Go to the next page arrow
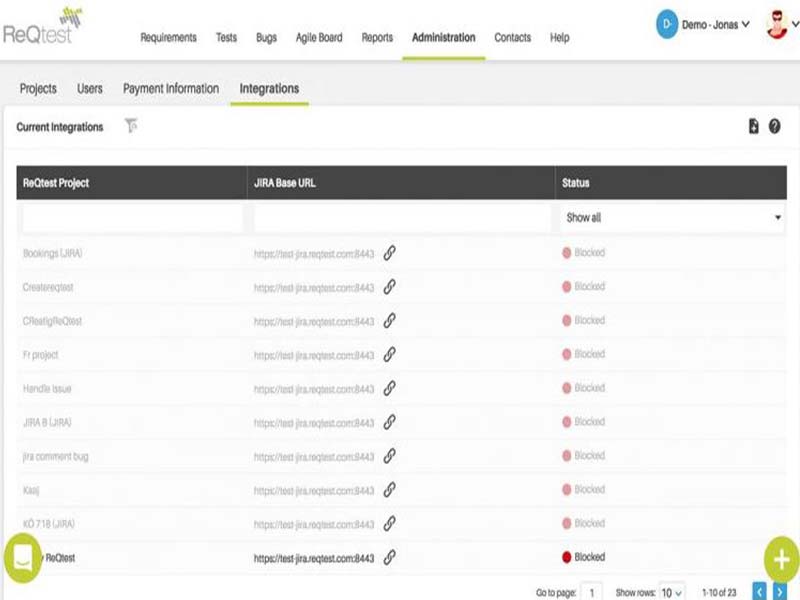Image resolution: width=800 pixels, height=600 pixels. pyautogui.click(x=780, y=592)
